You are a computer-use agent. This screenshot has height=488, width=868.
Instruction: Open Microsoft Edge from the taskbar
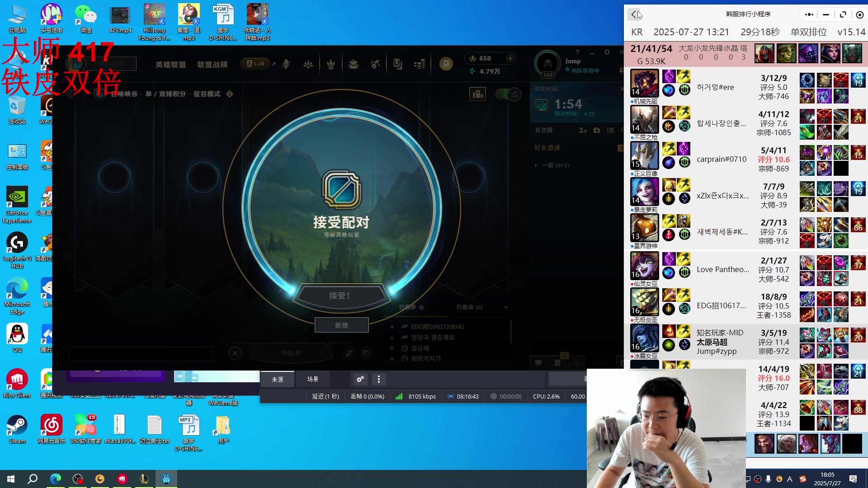click(x=55, y=479)
